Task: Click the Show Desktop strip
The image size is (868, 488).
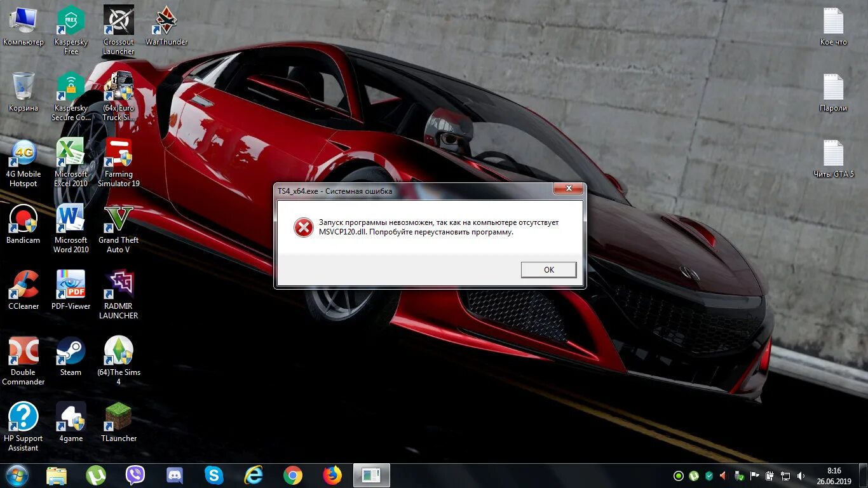Action: (864, 476)
